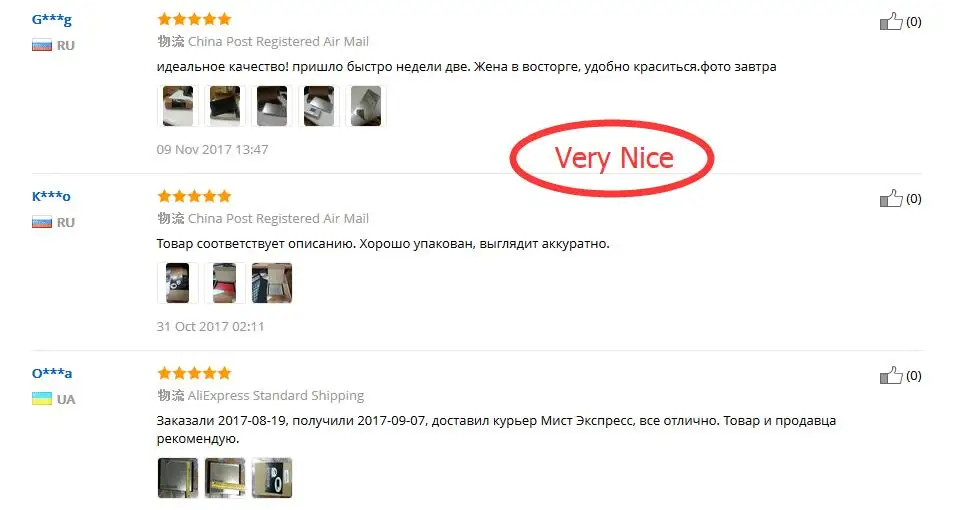Open first photo in O***a's review
The width and height of the screenshot is (957, 510).
click(x=178, y=478)
